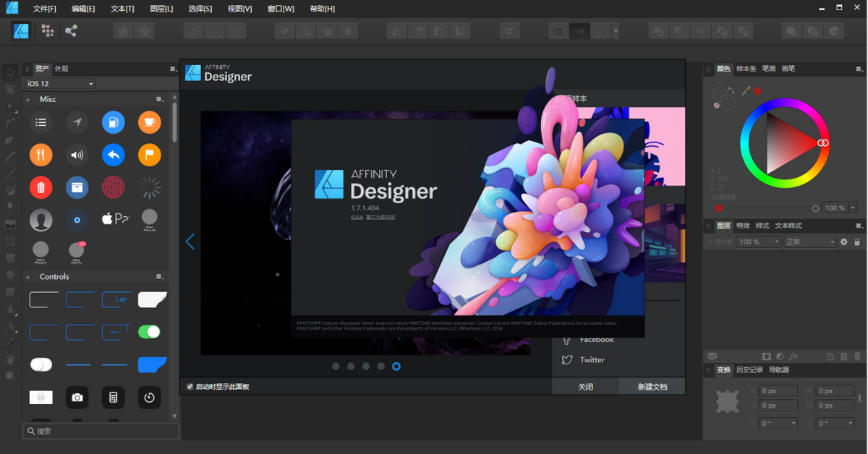Switch to the Export persona icon

(x=71, y=30)
